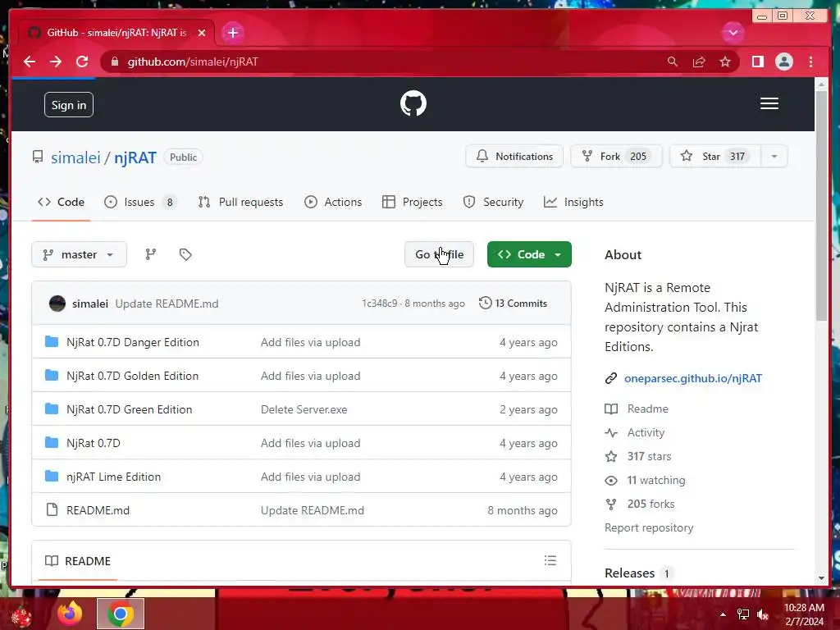Open the Pull requests tab
This screenshot has width=840, height=630.
coord(240,202)
